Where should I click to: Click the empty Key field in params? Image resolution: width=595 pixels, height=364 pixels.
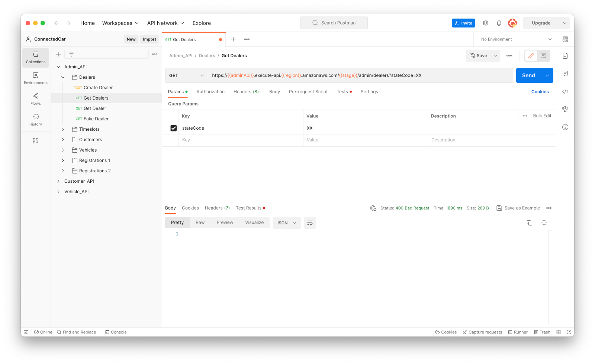[x=241, y=140]
